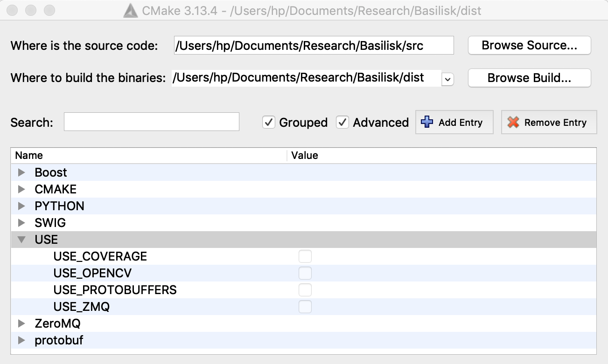Screen dimensions: 608x364
Task: Collapse the USE group
Action: [21, 240]
